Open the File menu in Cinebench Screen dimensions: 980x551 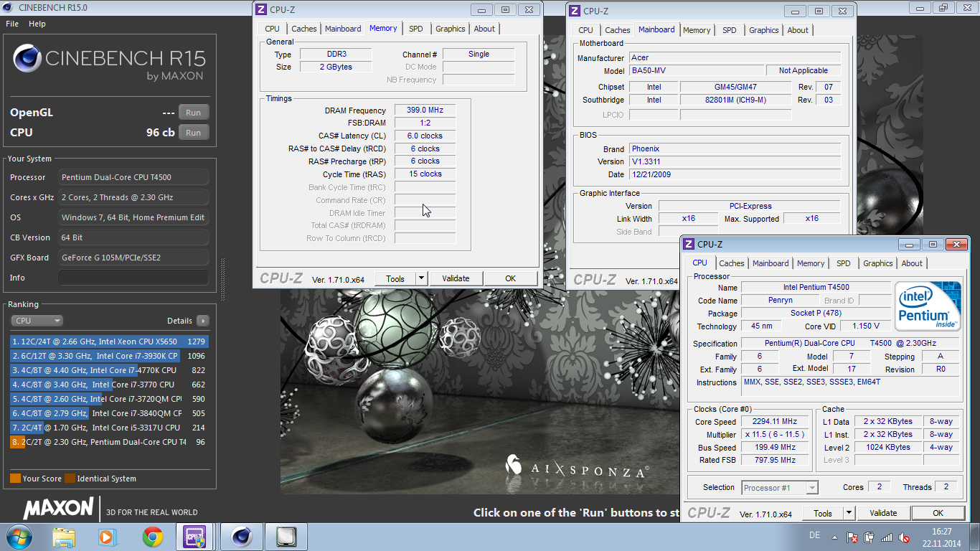pos(12,24)
